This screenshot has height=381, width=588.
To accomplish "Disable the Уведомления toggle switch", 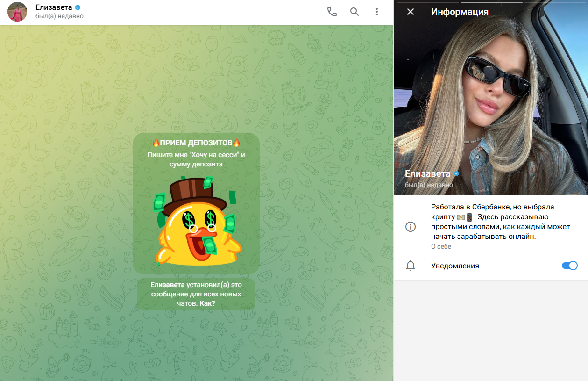I will click(569, 266).
